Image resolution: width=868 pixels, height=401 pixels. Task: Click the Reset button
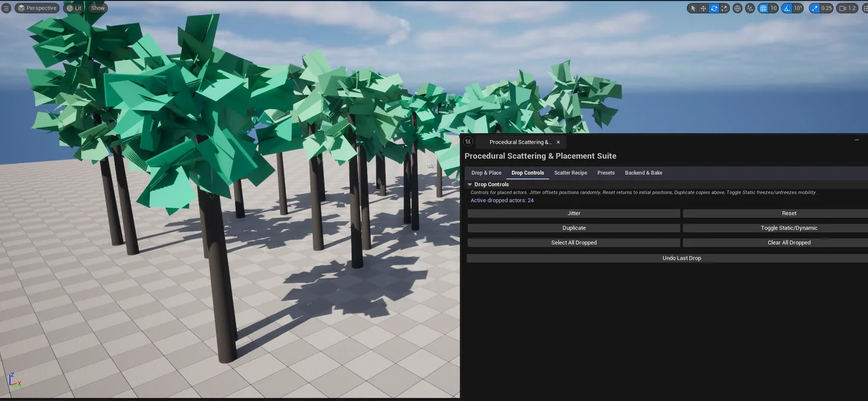point(775,213)
